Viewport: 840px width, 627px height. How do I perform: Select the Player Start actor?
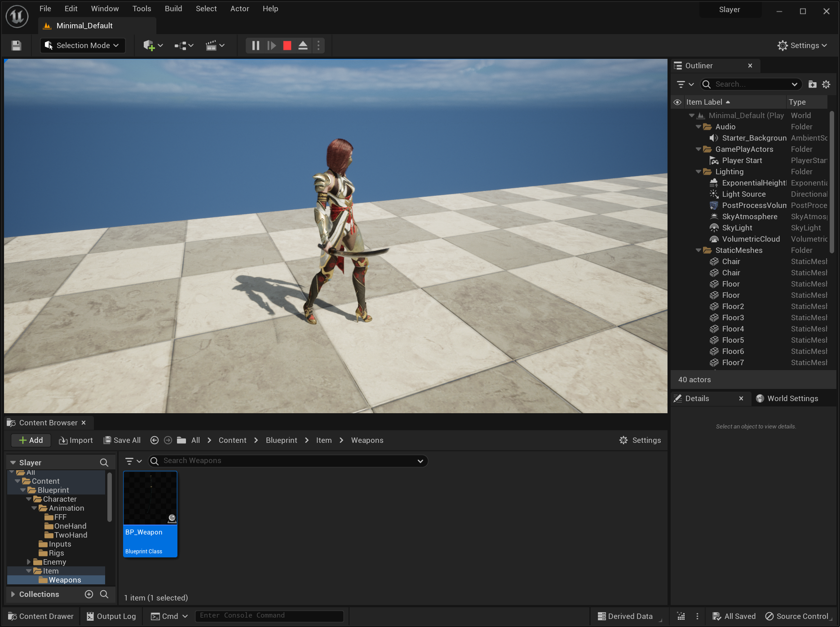coord(742,160)
